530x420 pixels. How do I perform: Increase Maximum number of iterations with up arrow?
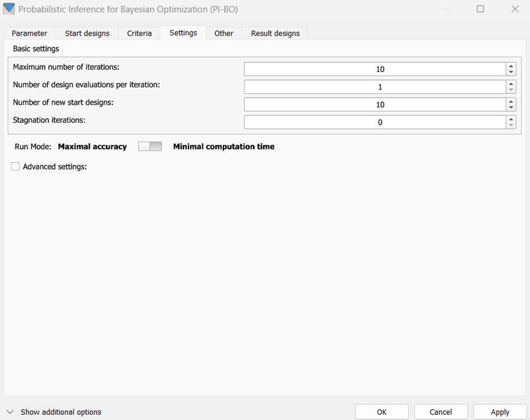click(x=511, y=66)
